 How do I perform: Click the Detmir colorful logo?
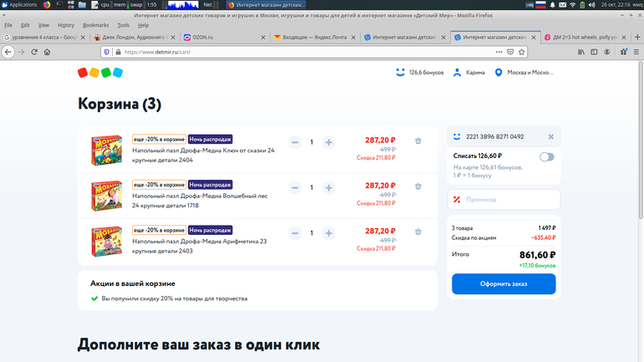point(100,73)
